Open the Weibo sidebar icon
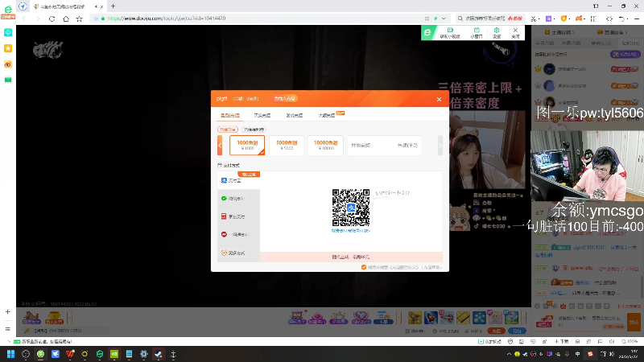Screen dimensions: 644x362 pos(8,64)
